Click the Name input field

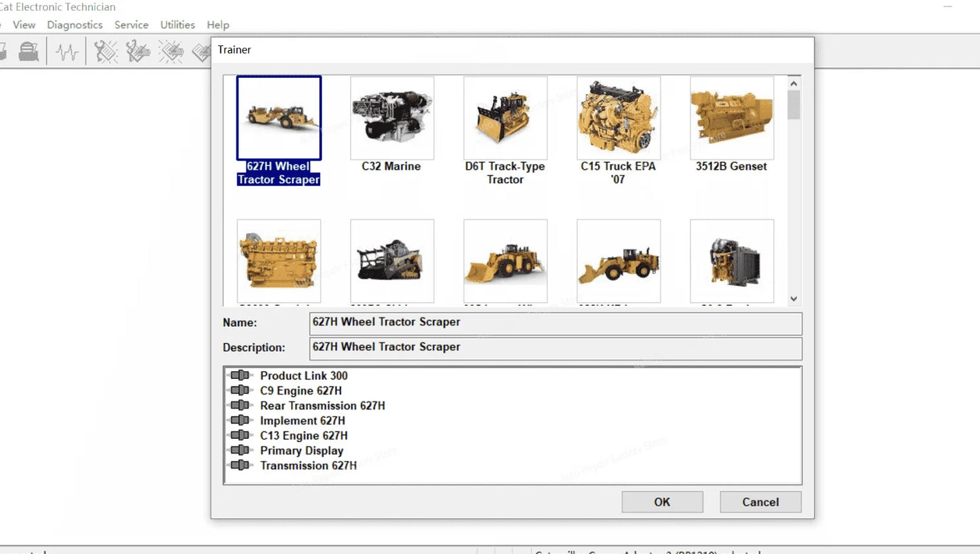coord(555,323)
